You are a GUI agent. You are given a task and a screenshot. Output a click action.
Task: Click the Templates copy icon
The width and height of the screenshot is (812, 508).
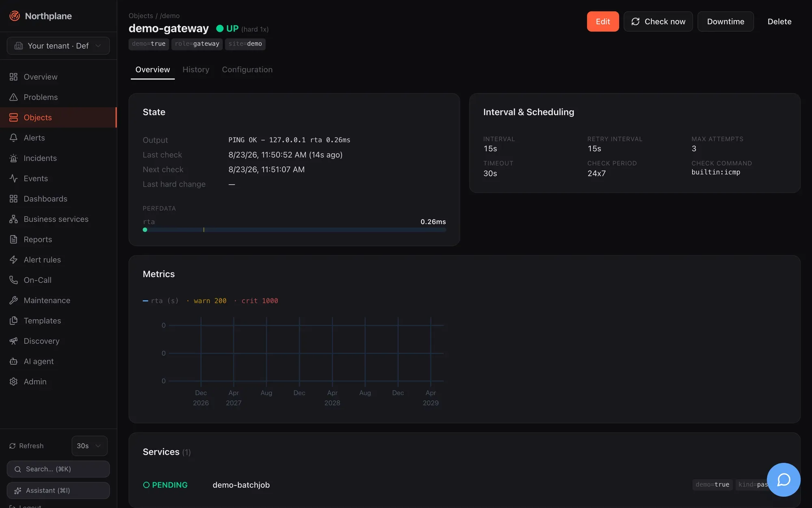pyautogui.click(x=13, y=321)
